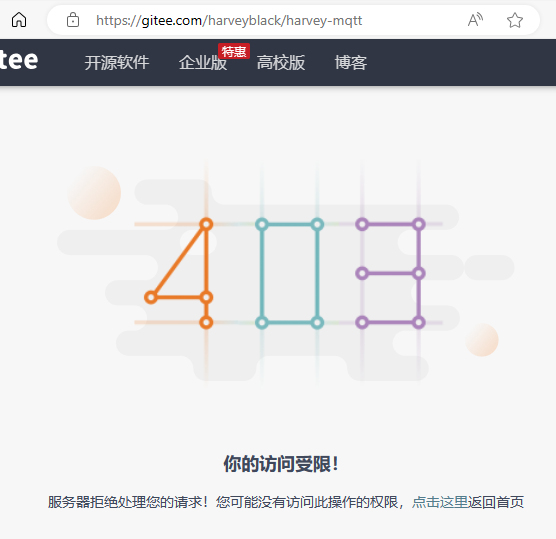
Task: Click the red 特惠 badge
Action: pos(234,51)
